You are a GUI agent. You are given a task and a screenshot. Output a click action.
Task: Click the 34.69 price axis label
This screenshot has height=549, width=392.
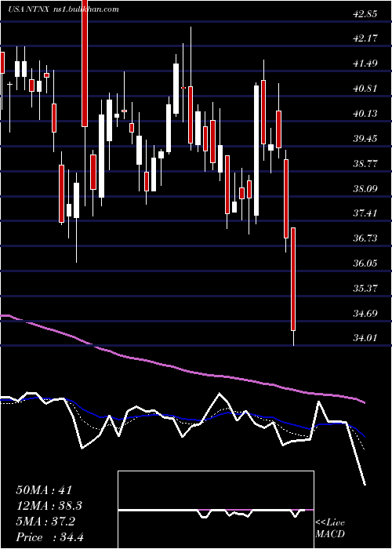point(365,314)
